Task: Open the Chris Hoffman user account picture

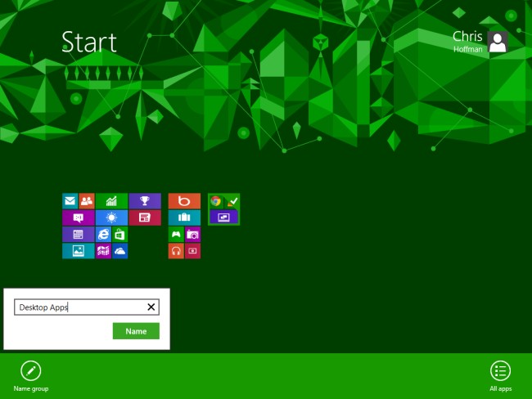Action: tap(498, 42)
